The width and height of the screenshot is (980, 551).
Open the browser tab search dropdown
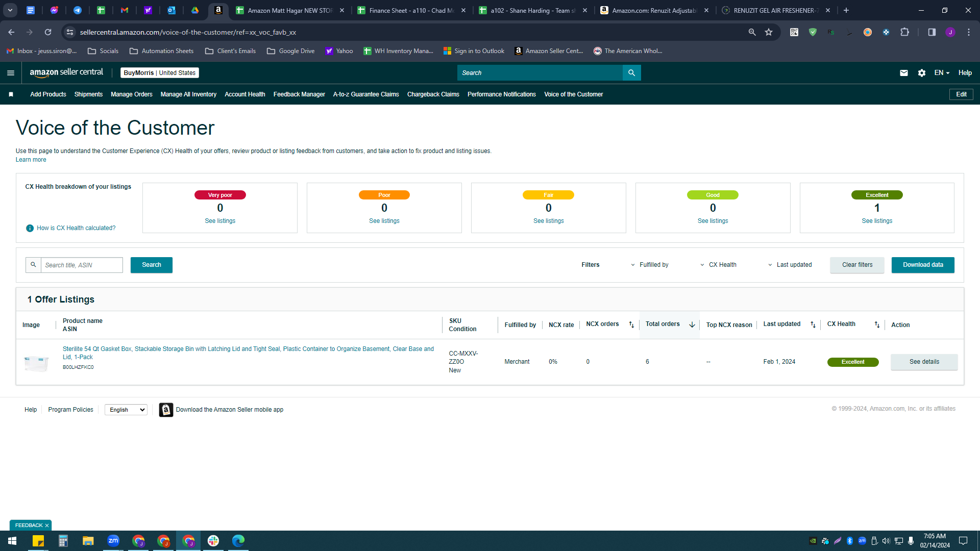coord(10,10)
